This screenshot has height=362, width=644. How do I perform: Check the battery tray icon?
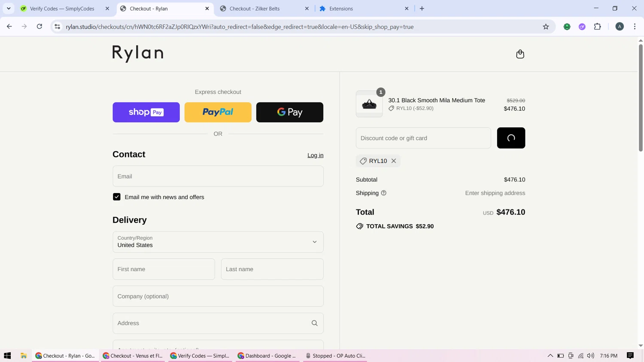pyautogui.click(x=561, y=356)
